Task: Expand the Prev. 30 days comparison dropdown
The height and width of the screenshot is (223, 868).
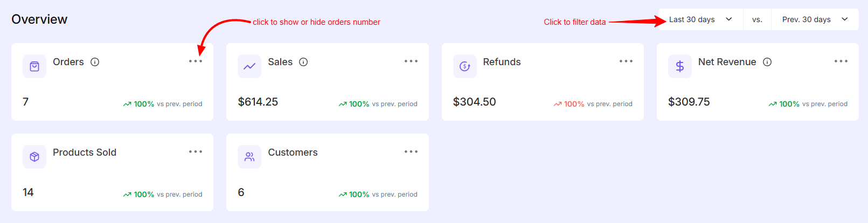Action: [815, 19]
